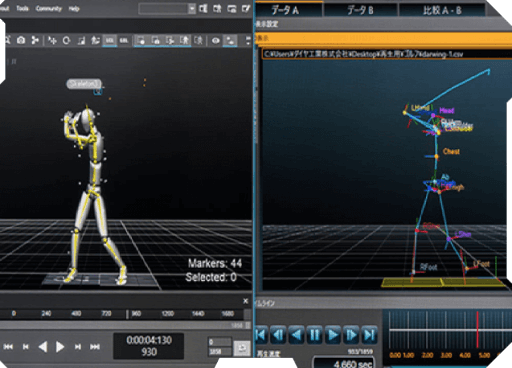Play forward in the left player
The height and width of the screenshot is (368, 512).
(60, 347)
